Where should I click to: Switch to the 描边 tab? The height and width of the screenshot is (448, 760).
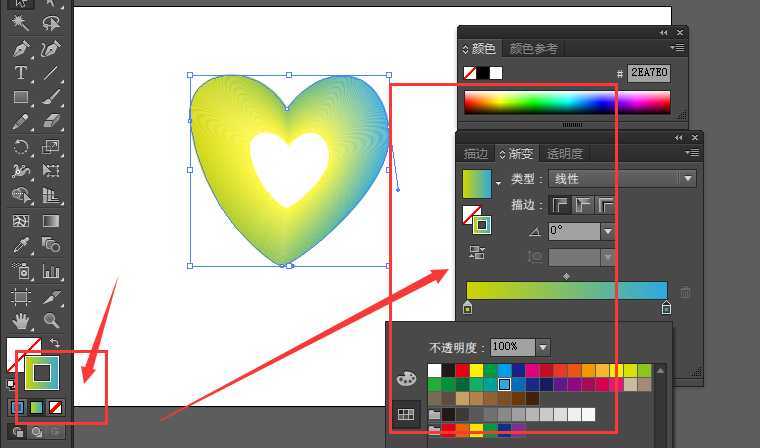click(x=475, y=154)
